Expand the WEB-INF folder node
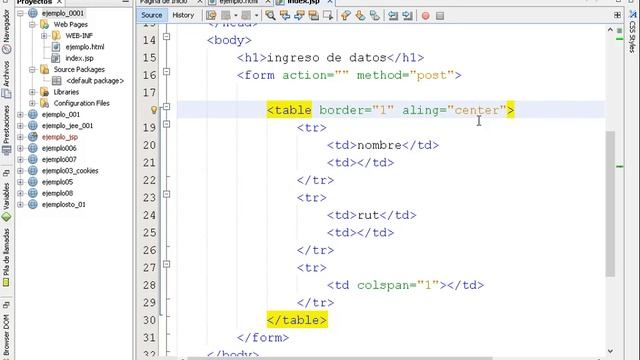 coord(44,36)
